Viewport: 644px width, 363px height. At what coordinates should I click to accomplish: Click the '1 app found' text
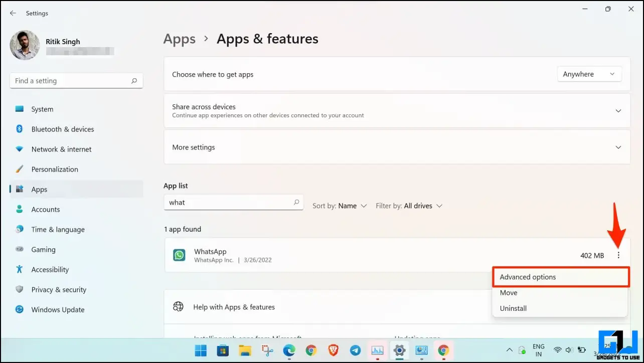coord(182,229)
